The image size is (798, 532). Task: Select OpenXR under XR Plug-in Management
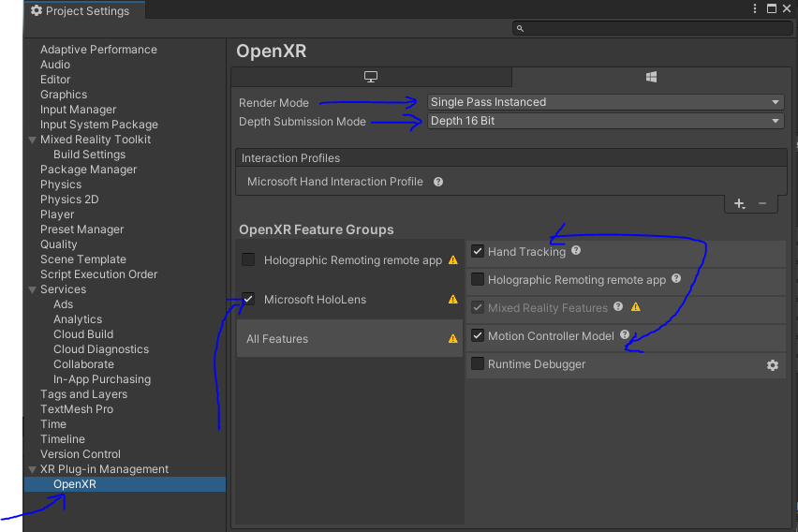click(125, 484)
